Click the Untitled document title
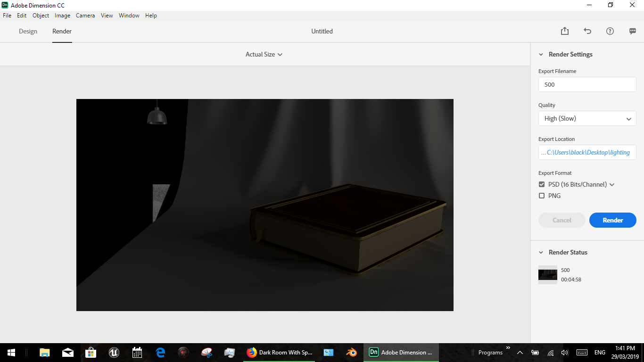Screen dimensions: 644x362 click(322, 31)
